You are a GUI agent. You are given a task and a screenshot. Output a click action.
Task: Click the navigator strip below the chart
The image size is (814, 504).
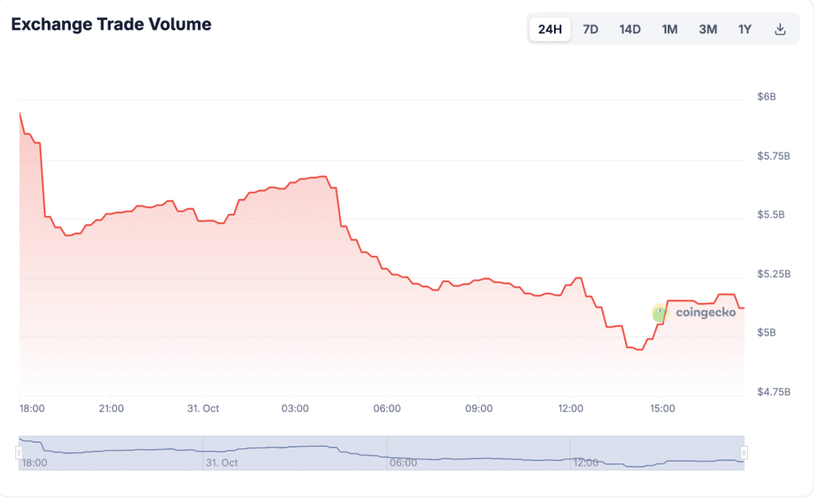382,450
